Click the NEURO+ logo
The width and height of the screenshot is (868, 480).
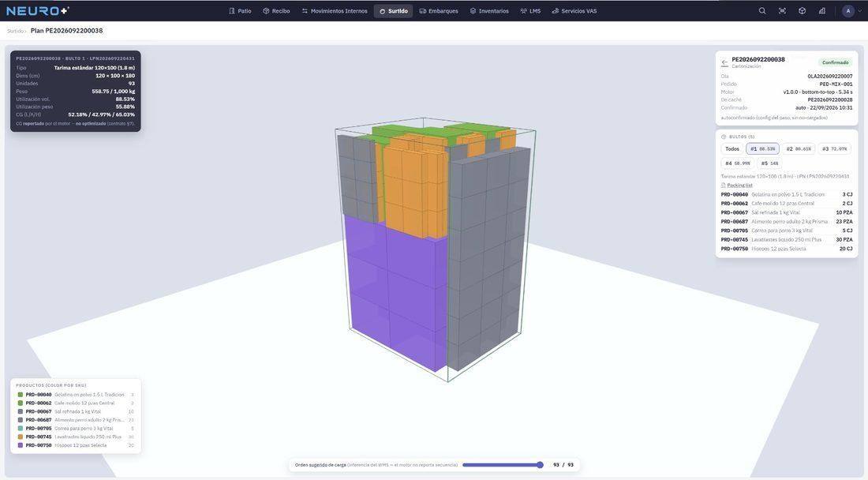pos(38,11)
